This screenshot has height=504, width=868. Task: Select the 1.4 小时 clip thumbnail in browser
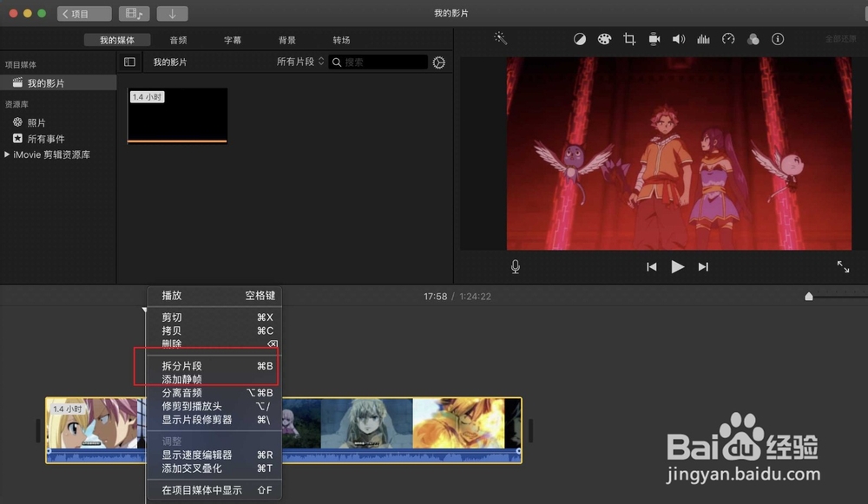pos(177,115)
